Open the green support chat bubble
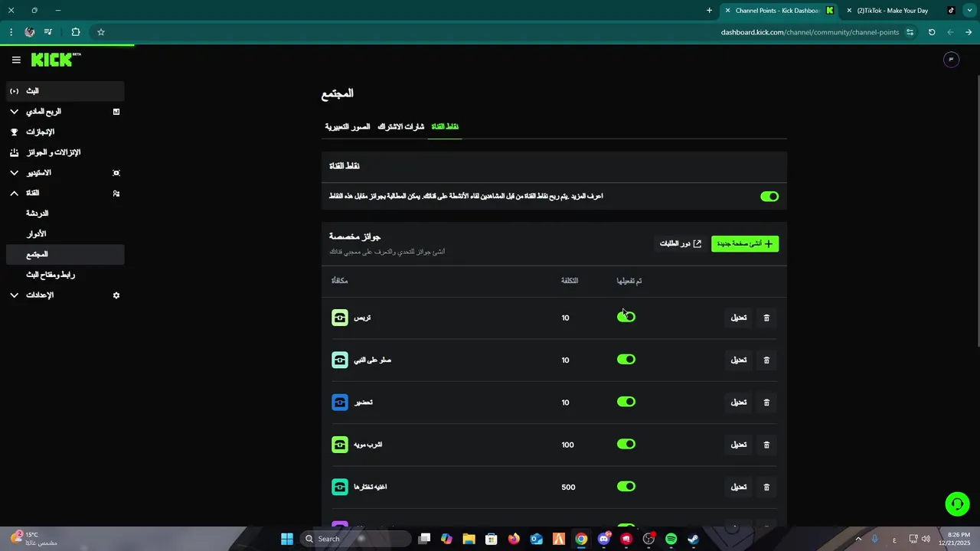Image resolution: width=980 pixels, height=551 pixels. click(957, 504)
